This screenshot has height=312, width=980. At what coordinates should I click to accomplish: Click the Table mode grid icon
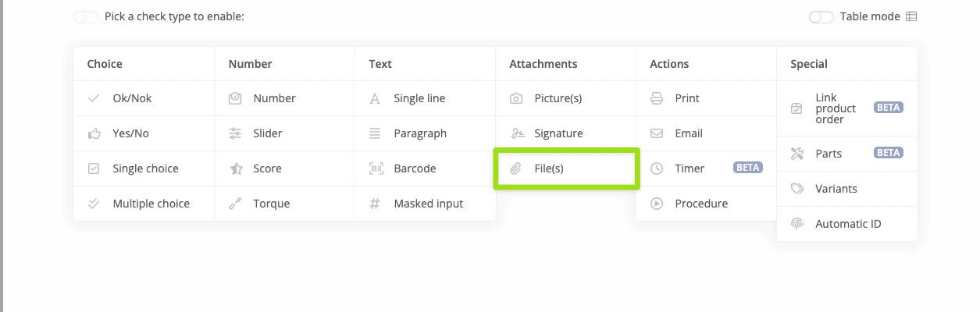coord(911,16)
